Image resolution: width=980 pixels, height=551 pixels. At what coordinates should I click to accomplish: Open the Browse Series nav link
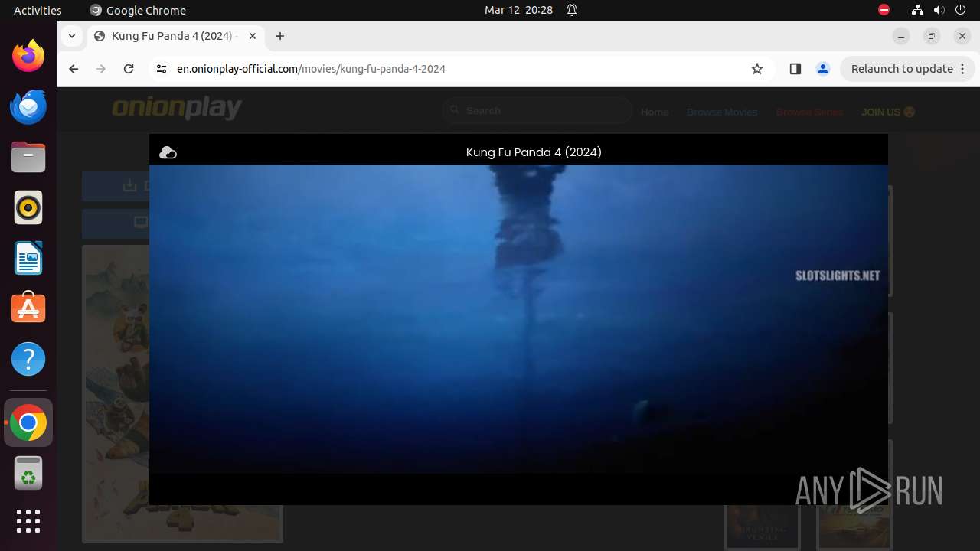(x=809, y=112)
